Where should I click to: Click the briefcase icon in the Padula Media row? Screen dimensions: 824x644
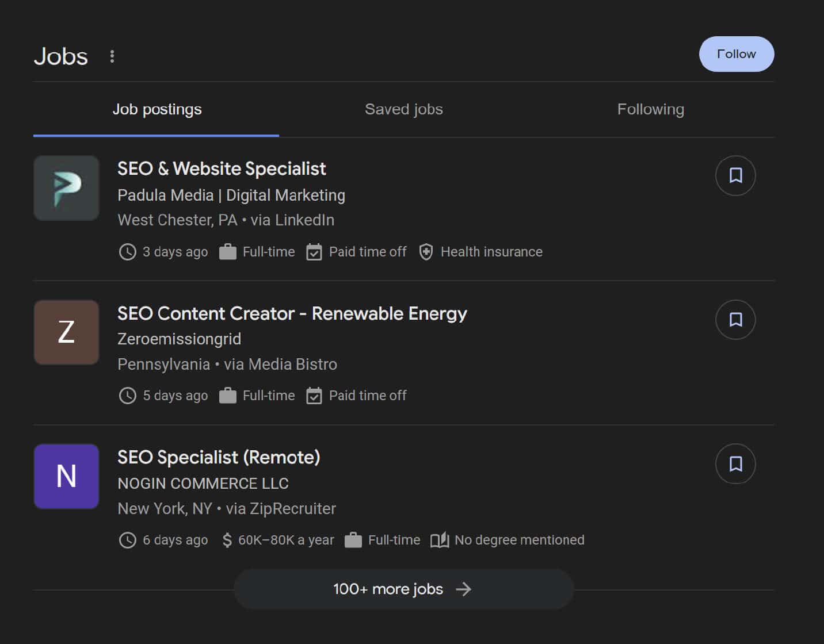(x=228, y=252)
